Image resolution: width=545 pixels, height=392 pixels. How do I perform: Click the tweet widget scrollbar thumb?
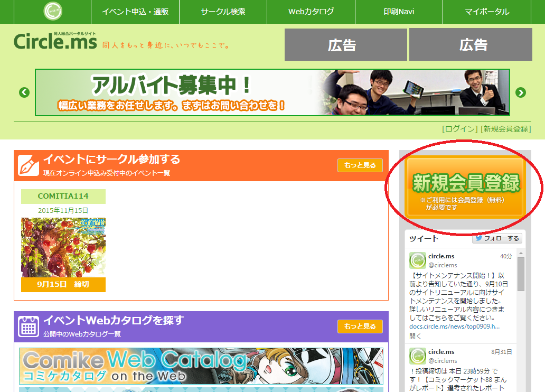click(x=521, y=274)
